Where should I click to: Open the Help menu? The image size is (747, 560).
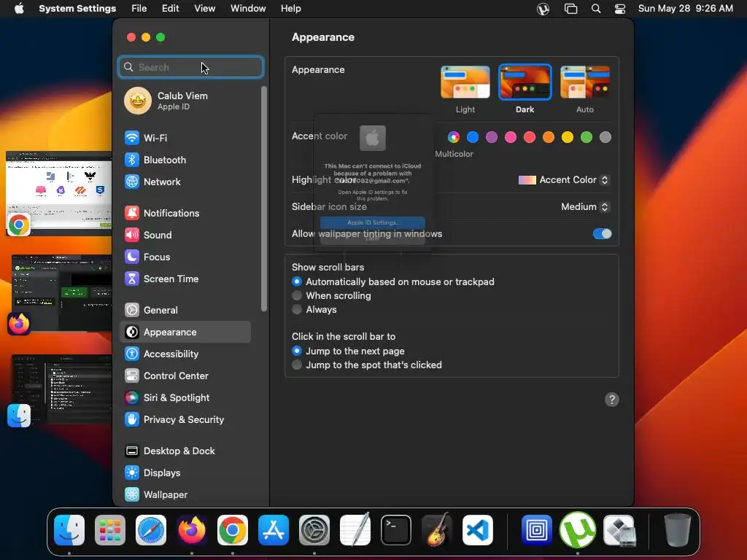click(x=290, y=9)
